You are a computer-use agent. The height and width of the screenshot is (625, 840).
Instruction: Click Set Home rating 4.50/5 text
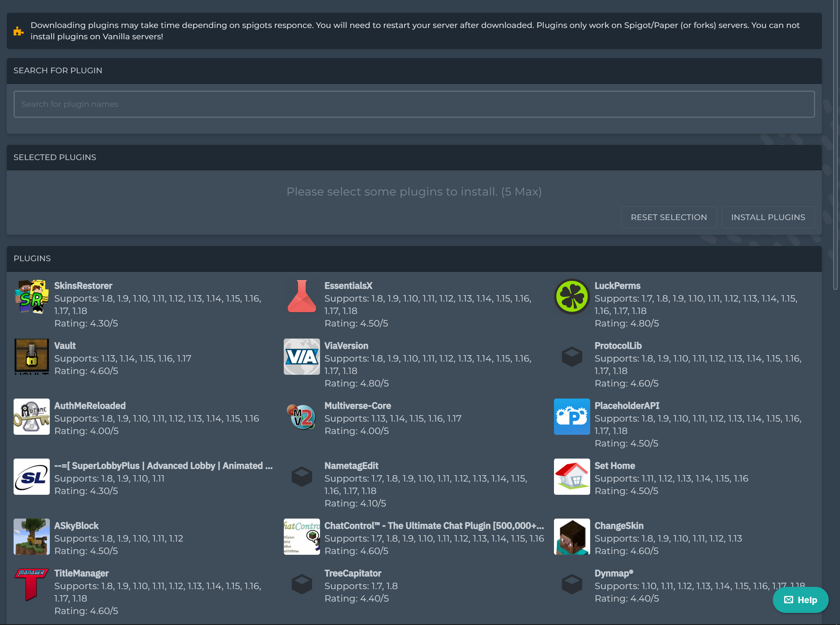coord(626,491)
